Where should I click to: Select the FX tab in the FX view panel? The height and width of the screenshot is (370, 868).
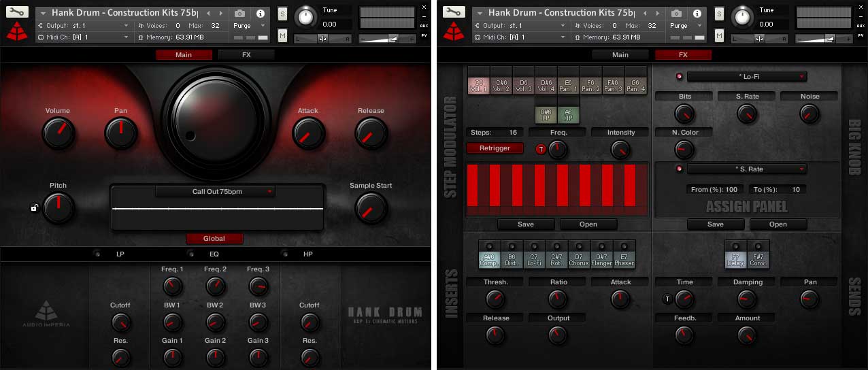(683, 55)
